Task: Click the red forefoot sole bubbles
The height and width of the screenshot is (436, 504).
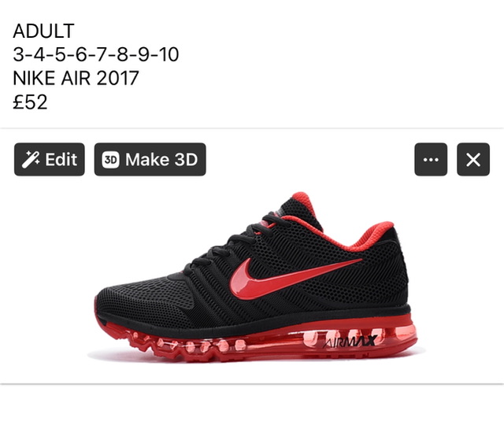Action: tap(193, 346)
